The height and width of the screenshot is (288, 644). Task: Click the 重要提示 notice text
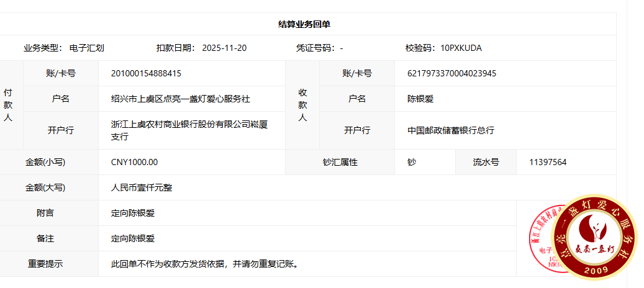(205, 264)
